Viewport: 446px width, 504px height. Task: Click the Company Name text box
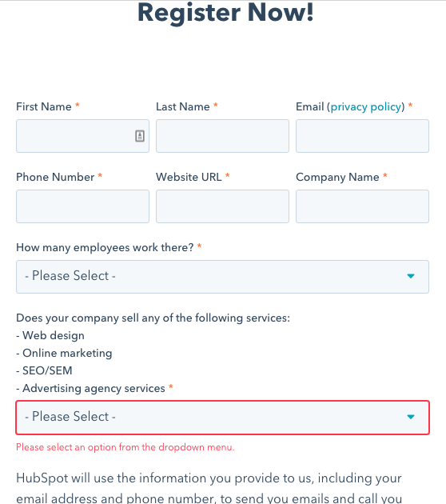[x=362, y=206]
